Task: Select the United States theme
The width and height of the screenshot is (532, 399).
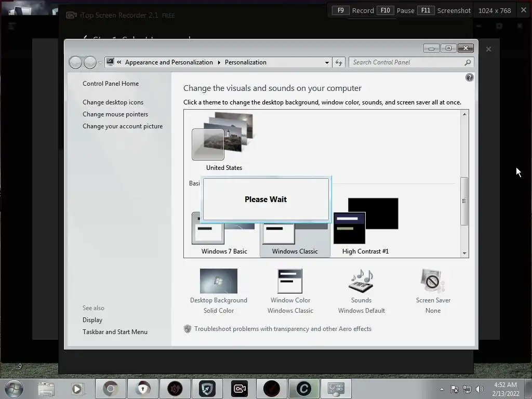Action: click(x=224, y=142)
